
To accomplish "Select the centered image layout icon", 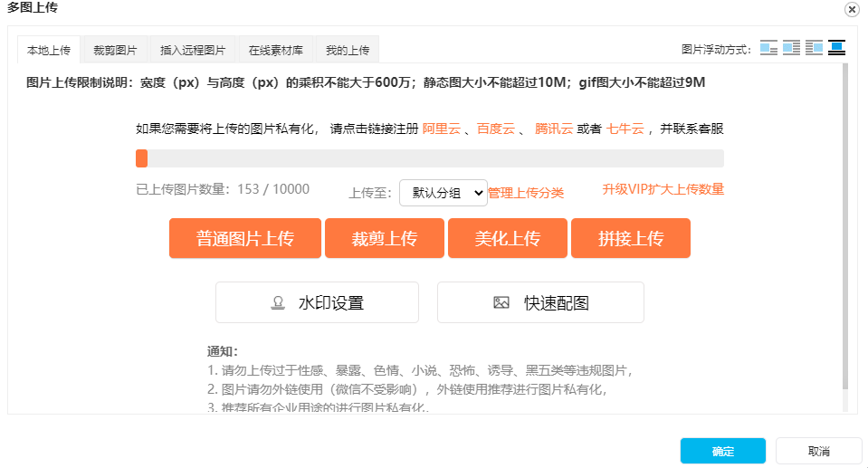I will click(836, 48).
